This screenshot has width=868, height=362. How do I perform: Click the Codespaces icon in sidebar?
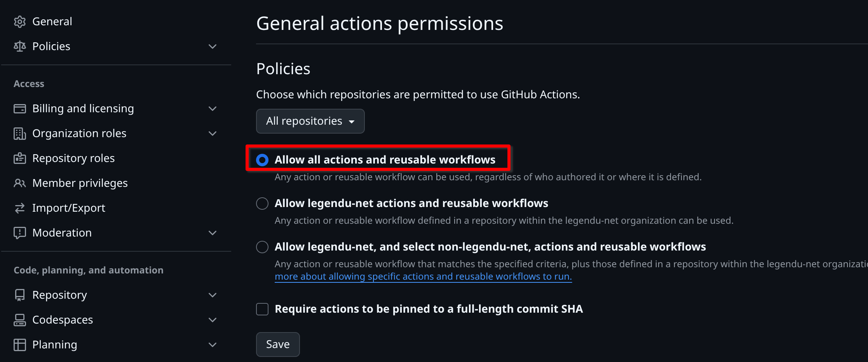click(x=20, y=320)
